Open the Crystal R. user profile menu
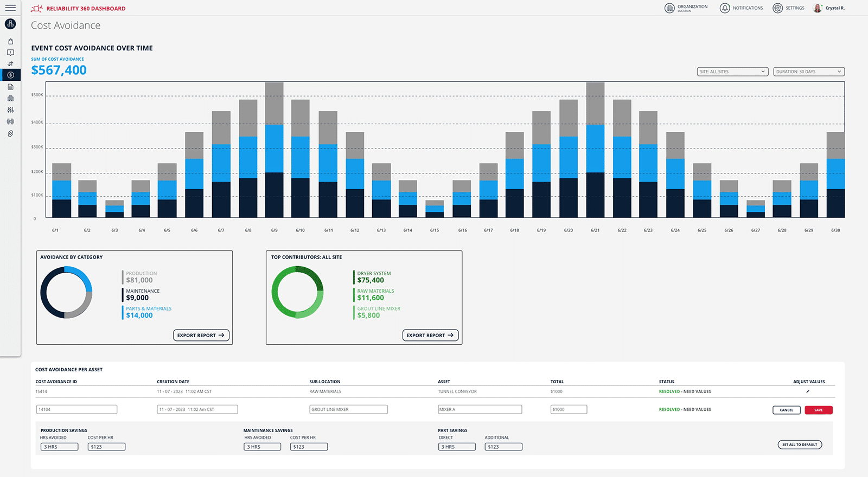The height and width of the screenshot is (477, 868). click(x=829, y=8)
